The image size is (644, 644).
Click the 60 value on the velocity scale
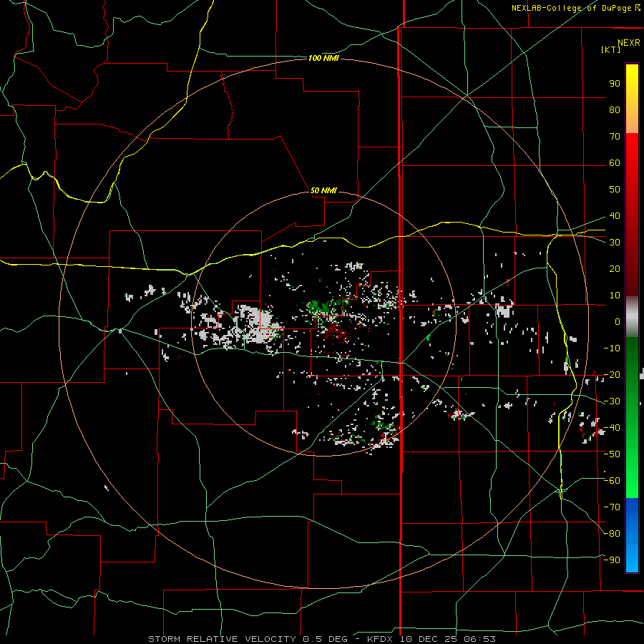[615, 162]
